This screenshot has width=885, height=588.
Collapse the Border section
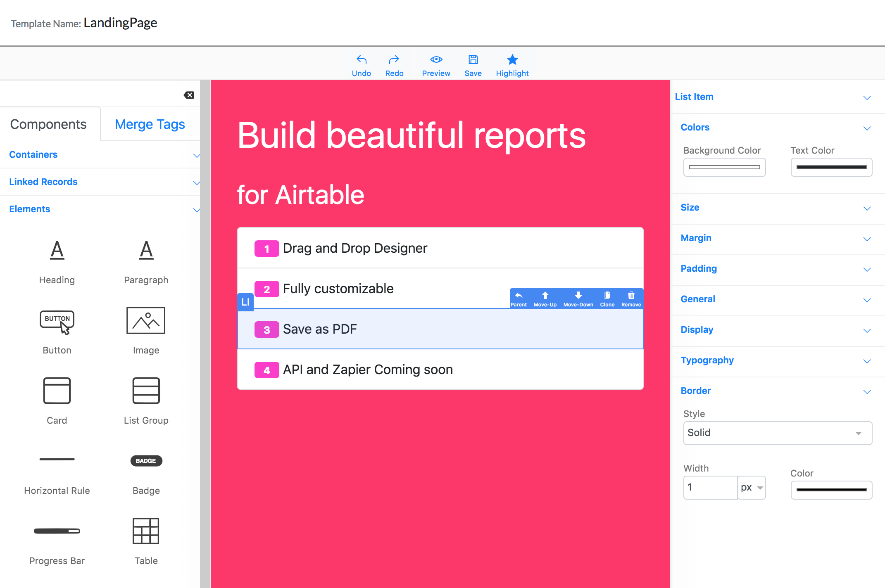point(777,391)
